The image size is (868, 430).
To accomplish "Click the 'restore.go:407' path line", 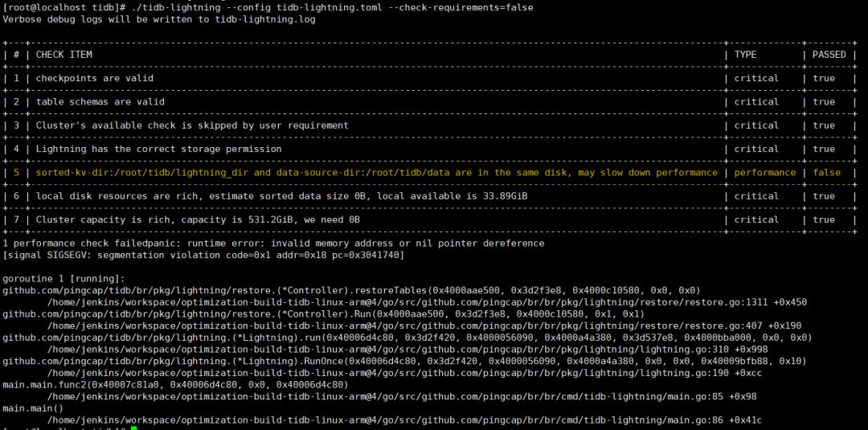I will [424, 326].
